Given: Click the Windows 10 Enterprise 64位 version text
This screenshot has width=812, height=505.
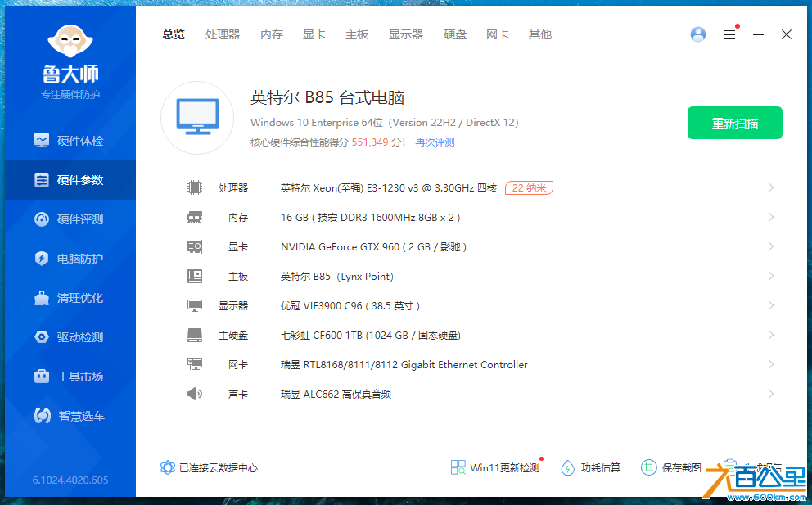Looking at the screenshot, I should pyautogui.click(x=384, y=123).
